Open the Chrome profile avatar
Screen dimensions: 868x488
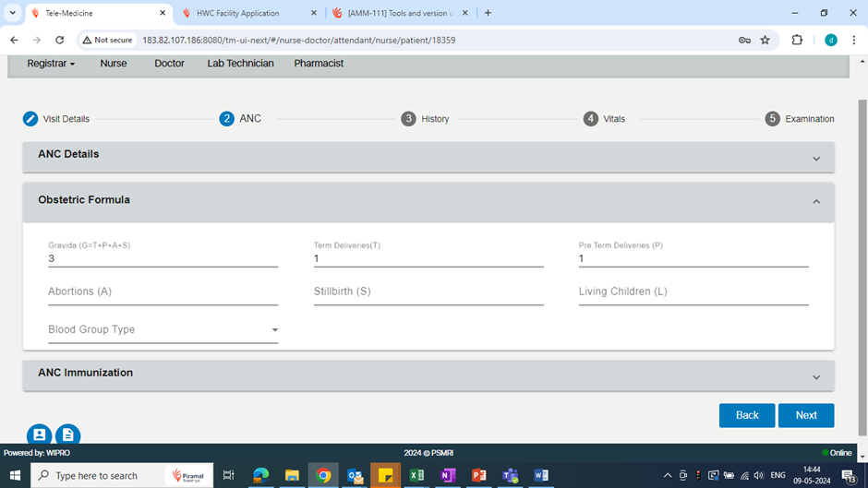831,40
